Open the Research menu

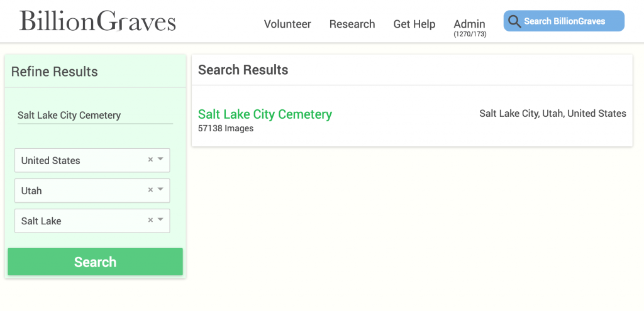(352, 24)
